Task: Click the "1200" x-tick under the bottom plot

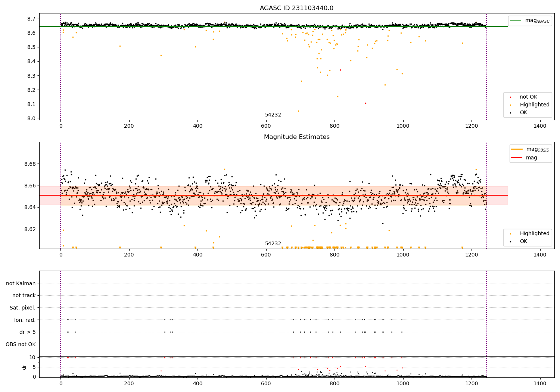Action: [x=472, y=384]
